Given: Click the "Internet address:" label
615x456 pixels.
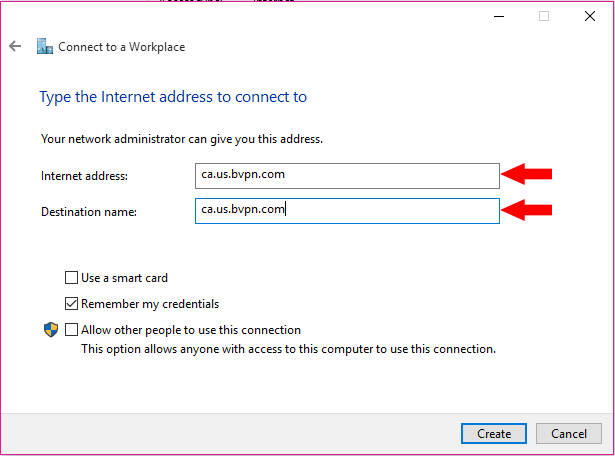Looking at the screenshot, I should tap(85, 177).
